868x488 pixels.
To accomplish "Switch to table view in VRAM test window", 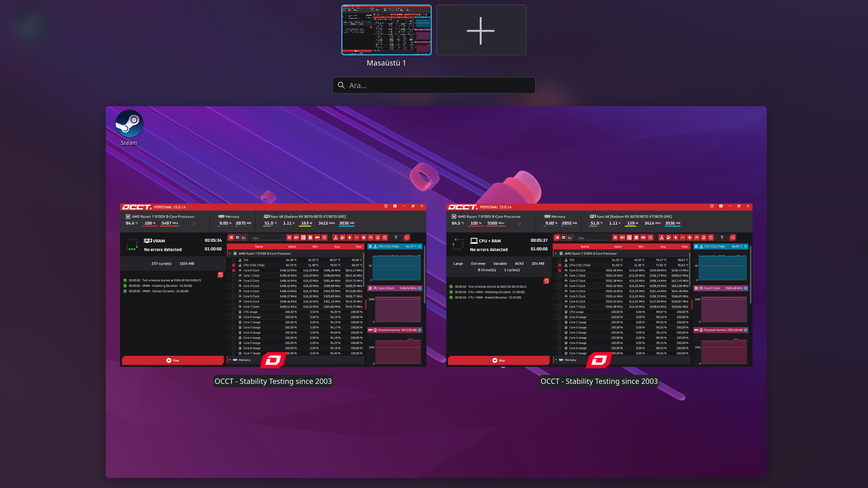I will 238,237.
